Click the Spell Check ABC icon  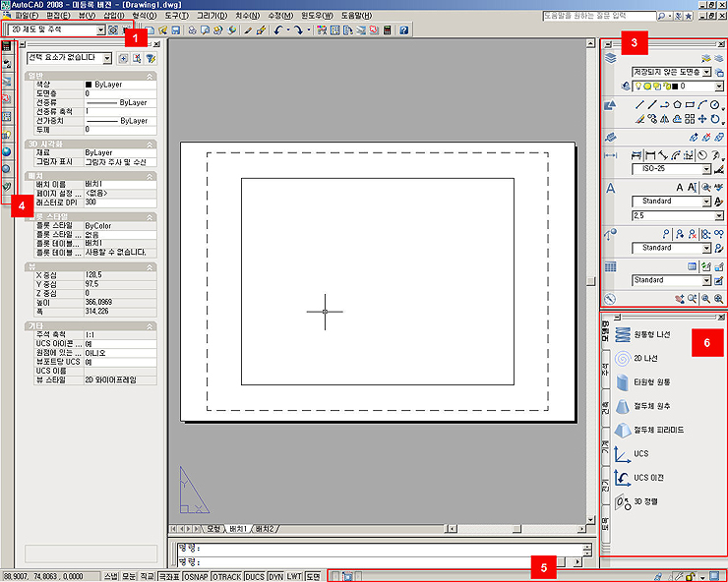[x=719, y=188]
